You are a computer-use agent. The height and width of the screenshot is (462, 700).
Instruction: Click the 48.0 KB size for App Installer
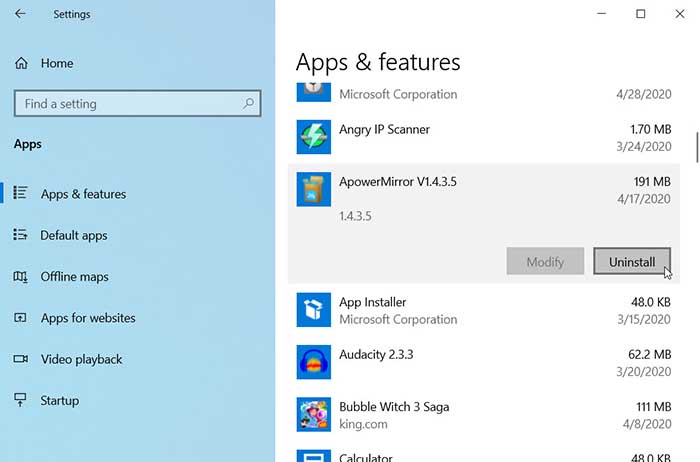(650, 302)
